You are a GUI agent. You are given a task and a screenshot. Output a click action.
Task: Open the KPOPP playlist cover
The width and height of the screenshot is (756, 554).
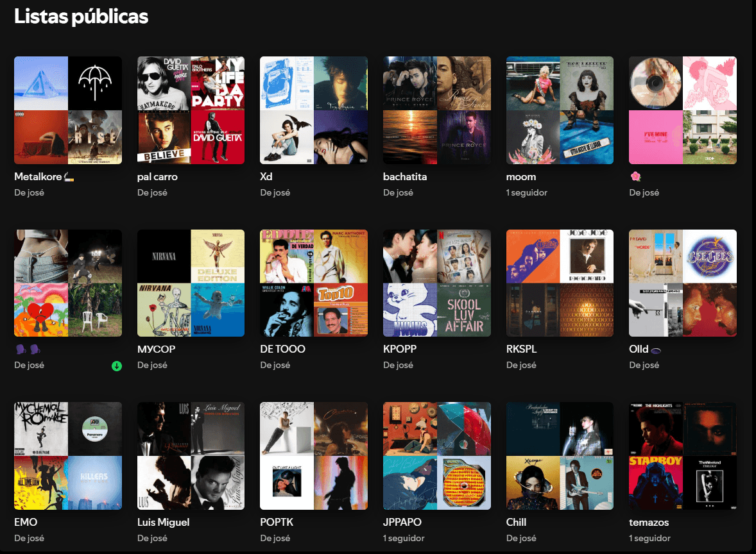click(437, 283)
